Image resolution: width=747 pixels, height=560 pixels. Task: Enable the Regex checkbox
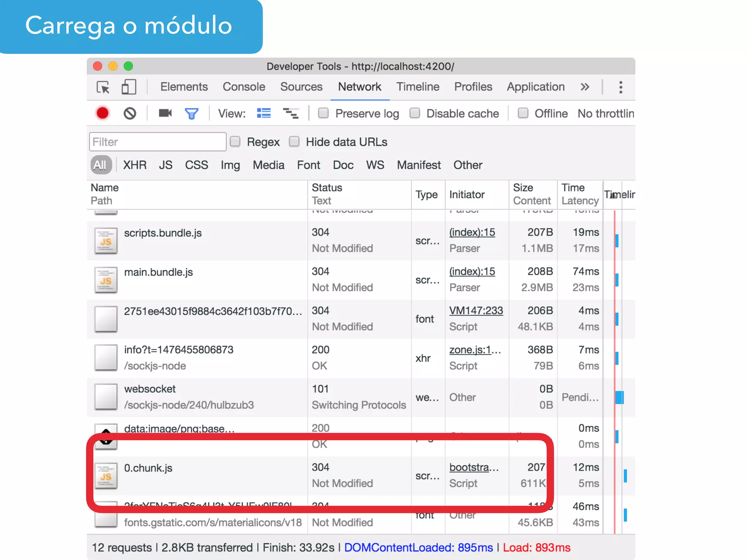(x=235, y=141)
